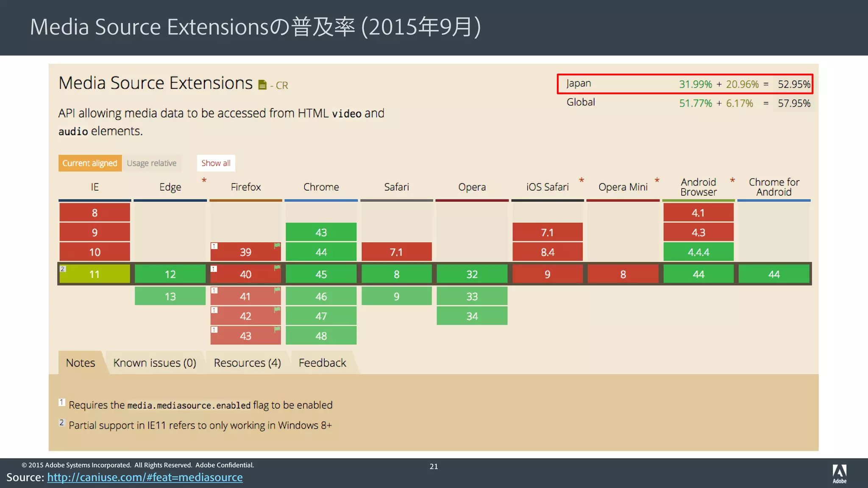Click the Chrome column header

321,187
